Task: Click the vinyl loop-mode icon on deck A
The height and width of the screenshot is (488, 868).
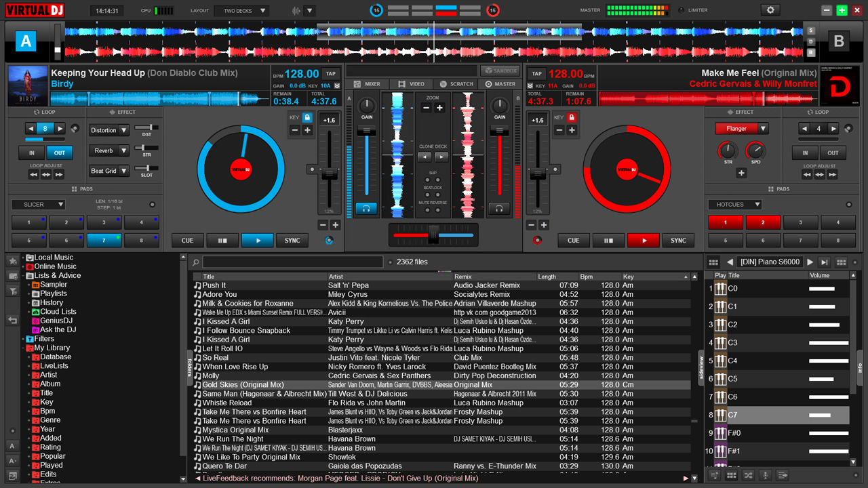Action: point(75,129)
